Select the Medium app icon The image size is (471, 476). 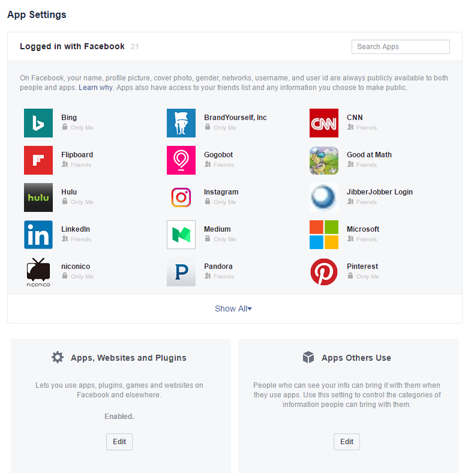pos(181,235)
